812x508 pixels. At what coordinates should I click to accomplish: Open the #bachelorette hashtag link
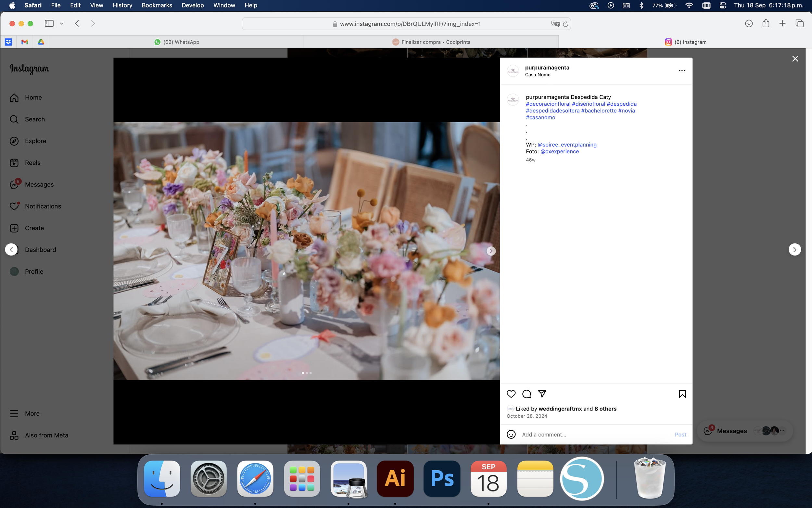click(599, 111)
